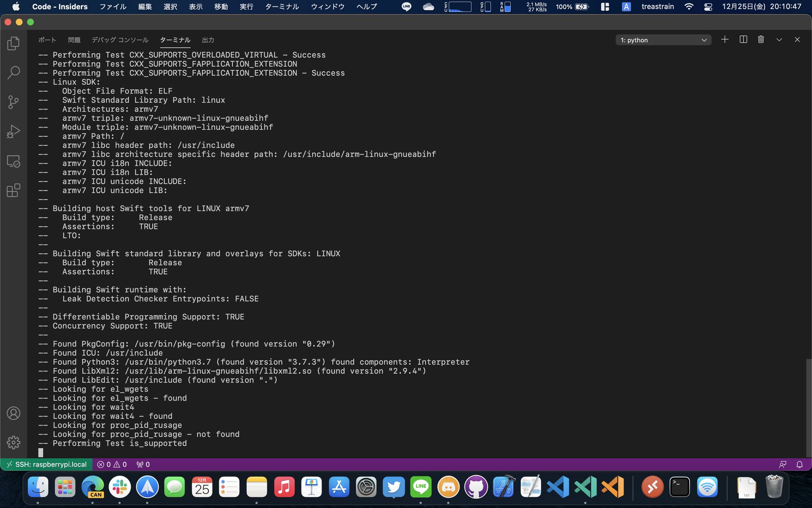
Task: Open the Remote Explorer icon
Action: pyautogui.click(x=13, y=161)
